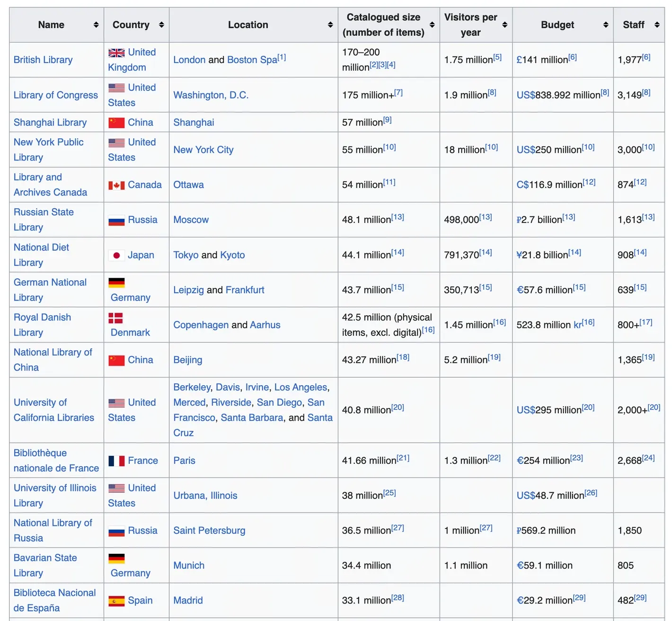Screen dimensions: 672x621
Task: Click the France flag icon
Action: [x=116, y=461]
